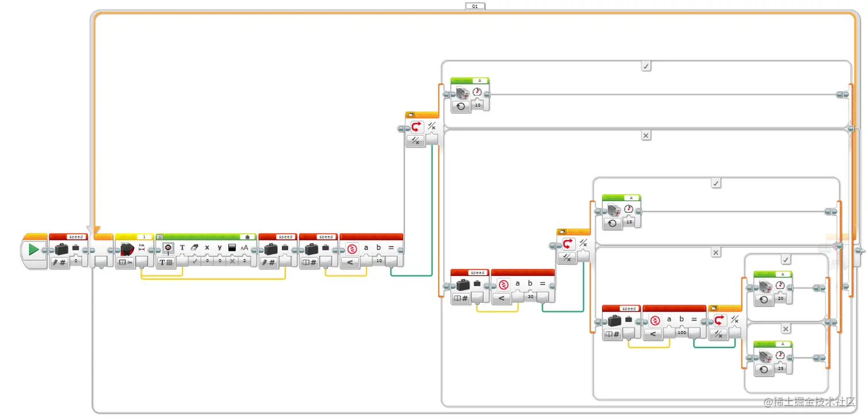Click the loop name label 01
Screen dimensions: 868x420
[475, 6]
